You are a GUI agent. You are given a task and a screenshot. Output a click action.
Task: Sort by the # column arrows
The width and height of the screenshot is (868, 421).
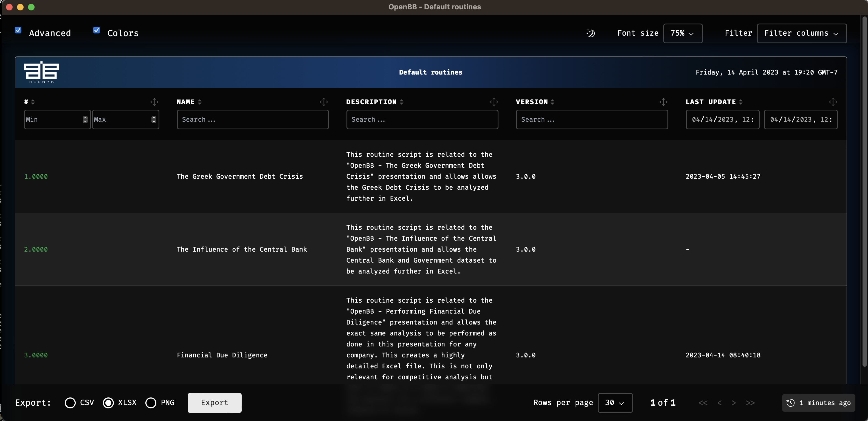(33, 102)
